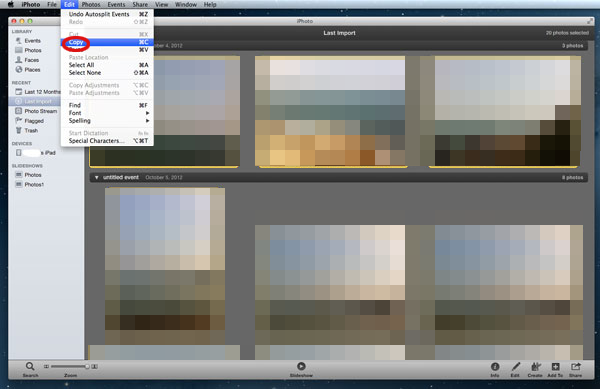Open the Photos1 slideshow icon
600x389 pixels.
click(18, 184)
